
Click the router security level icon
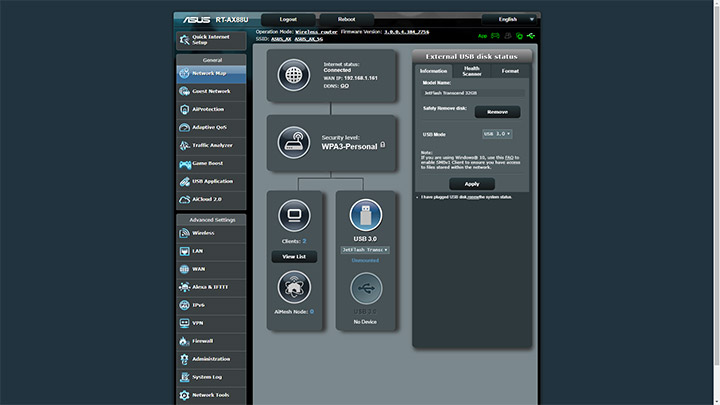pos(294,141)
